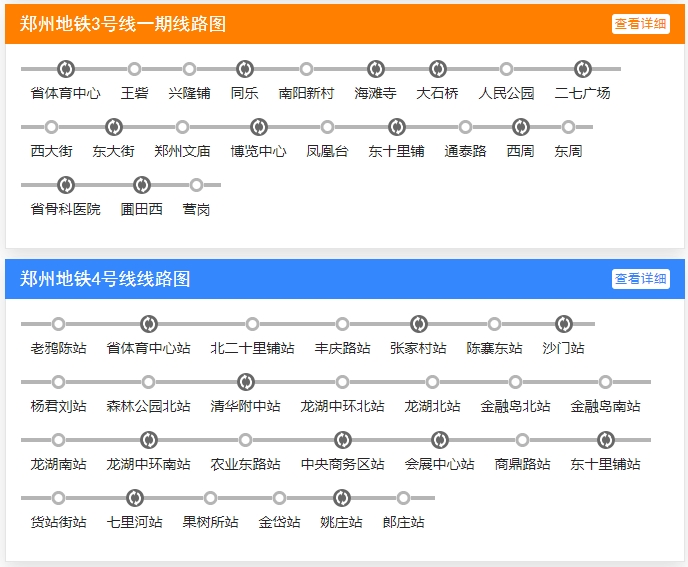Click the 人民公园 station name
The image size is (688, 567).
[506, 94]
